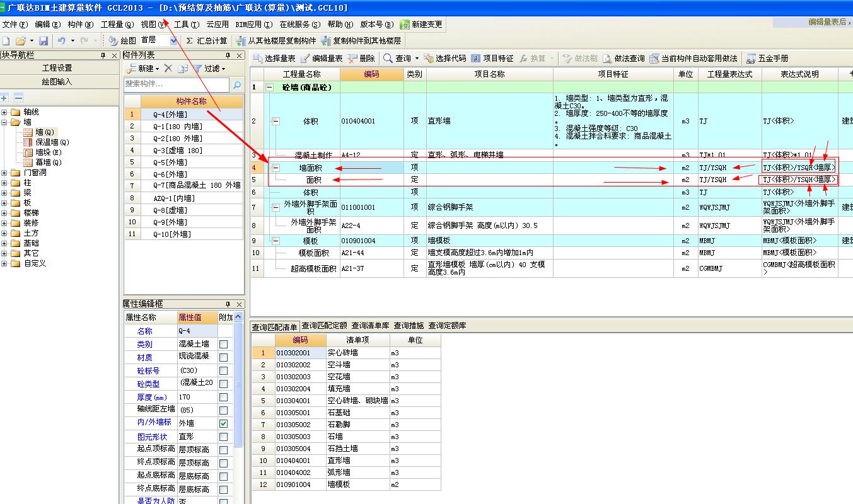The width and height of the screenshot is (853, 504).
Task: Open the 文件(F) menu
Action: pos(15,25)
